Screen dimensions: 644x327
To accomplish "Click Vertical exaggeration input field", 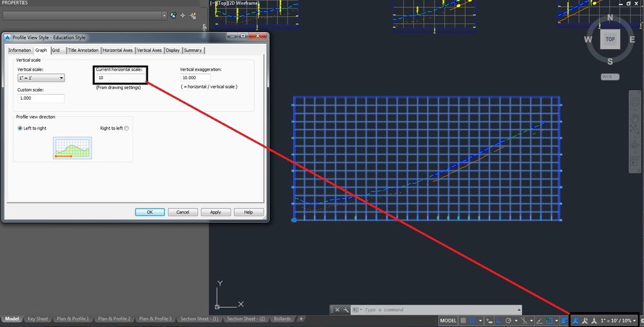I will point(195,77).
